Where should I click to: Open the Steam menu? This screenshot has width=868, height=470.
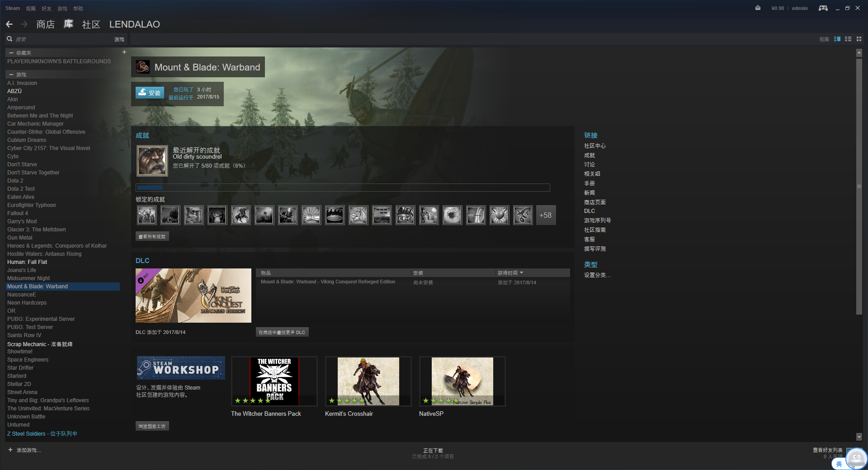click(x=13, y=8)
